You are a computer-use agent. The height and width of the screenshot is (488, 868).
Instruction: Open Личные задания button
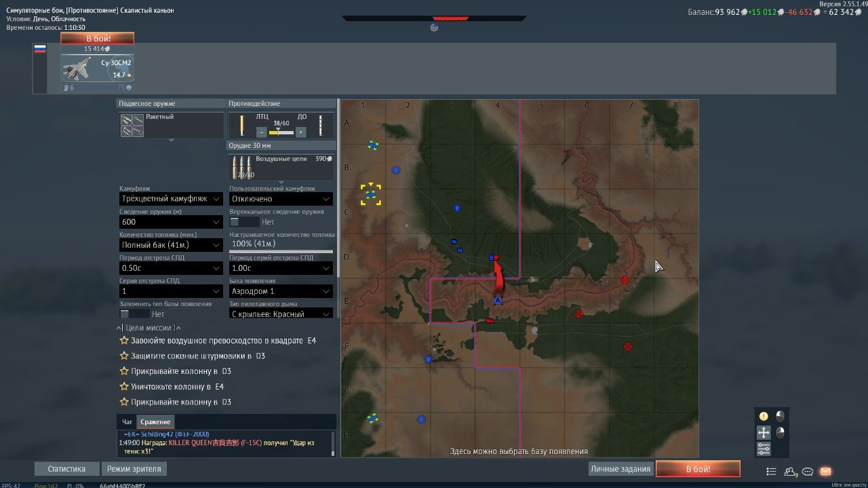click(620, 469)
